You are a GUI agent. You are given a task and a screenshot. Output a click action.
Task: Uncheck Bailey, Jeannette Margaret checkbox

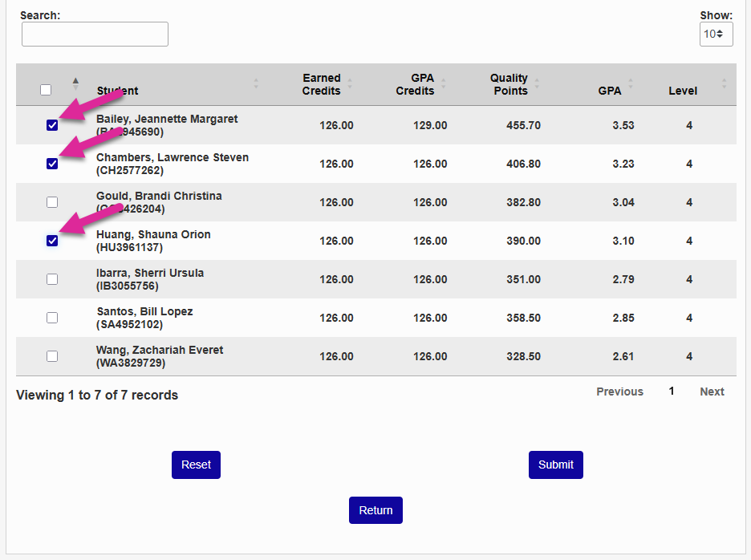click(52, 125)
